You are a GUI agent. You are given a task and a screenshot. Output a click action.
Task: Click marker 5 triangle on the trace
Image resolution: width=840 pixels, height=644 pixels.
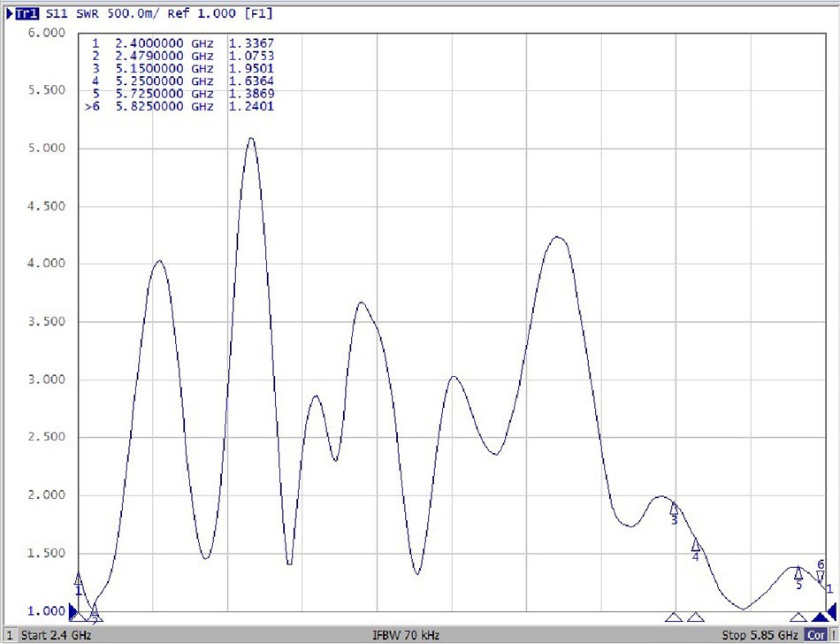(x=798, y=573)
